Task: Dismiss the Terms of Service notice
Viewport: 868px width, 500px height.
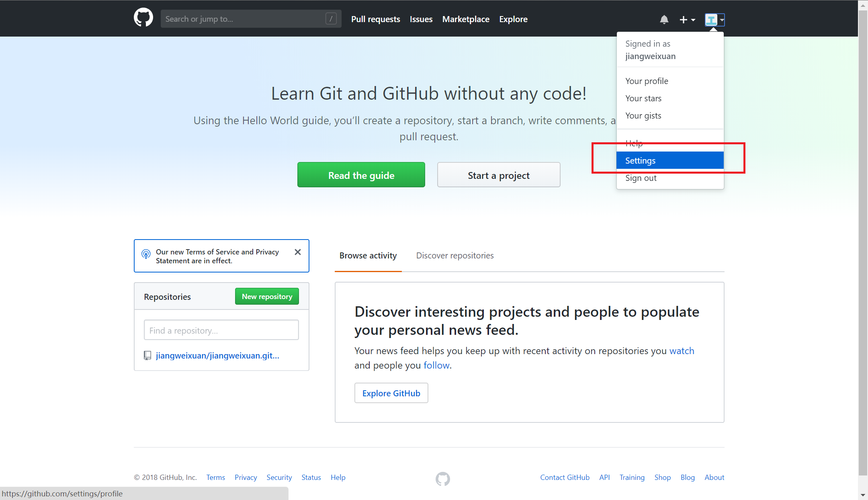Action: pos(297,252)
